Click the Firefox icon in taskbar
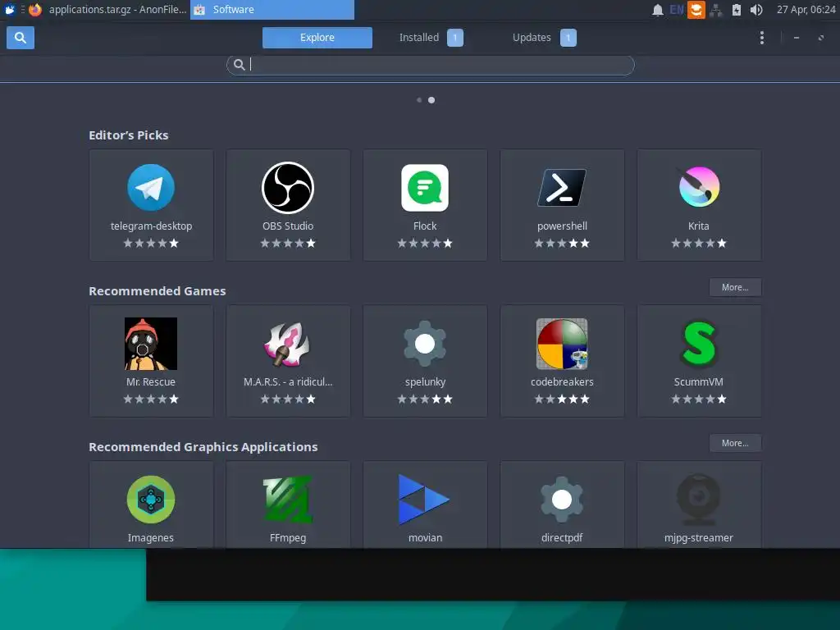This screenshot has height=630, width=840. [35, 10]
